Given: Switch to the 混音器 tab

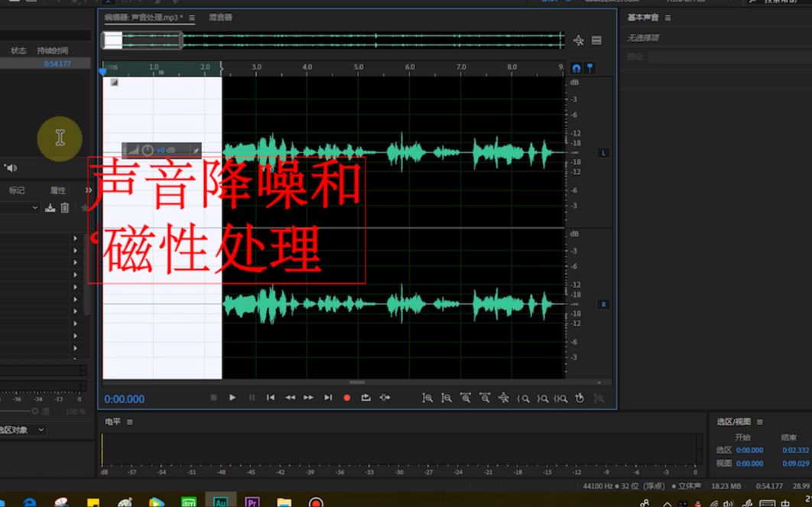Looking at the screenshot, I should (x=221, y=17).
